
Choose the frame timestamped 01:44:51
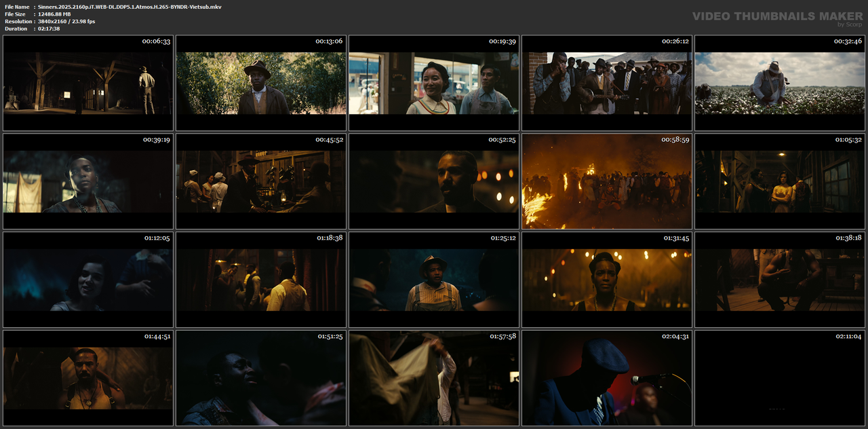pyautogui.click(x=88, y=378)
